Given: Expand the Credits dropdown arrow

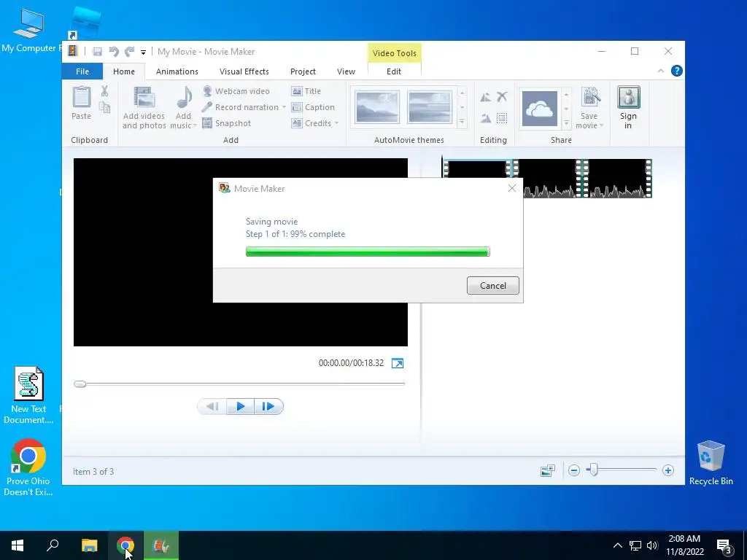Looking at the screenshot, I should pyautogui.click(x=336, y=123).
